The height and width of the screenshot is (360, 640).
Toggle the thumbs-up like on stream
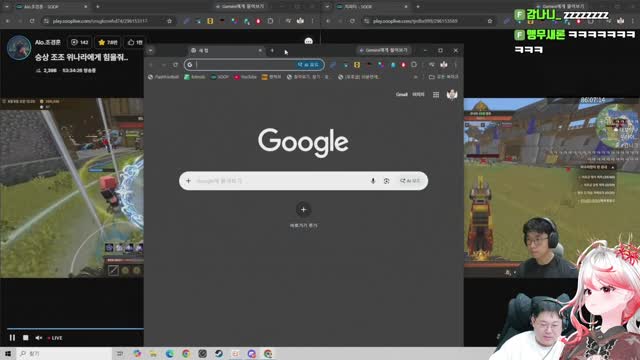(135, 42)
